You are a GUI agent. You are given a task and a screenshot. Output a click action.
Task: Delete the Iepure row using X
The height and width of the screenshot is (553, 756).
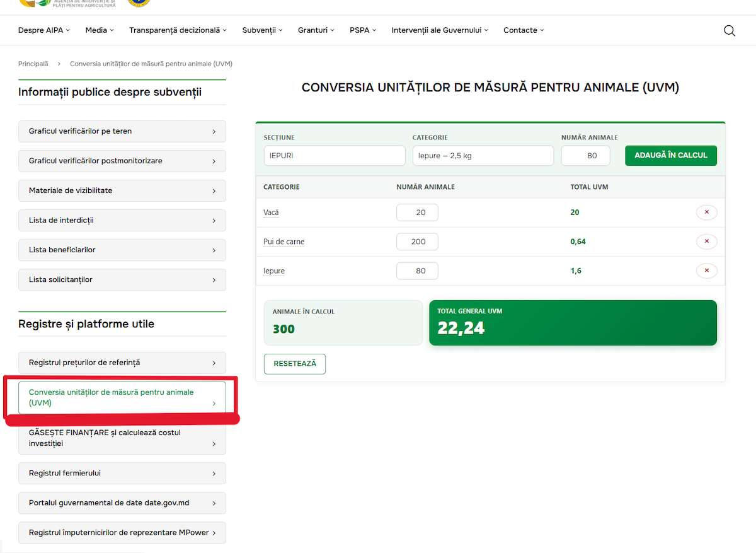click(706, 271)
